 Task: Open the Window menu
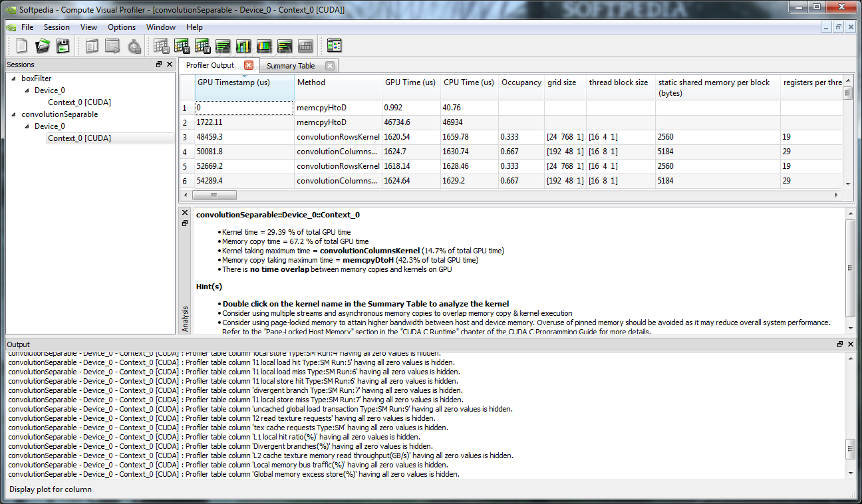161,27
